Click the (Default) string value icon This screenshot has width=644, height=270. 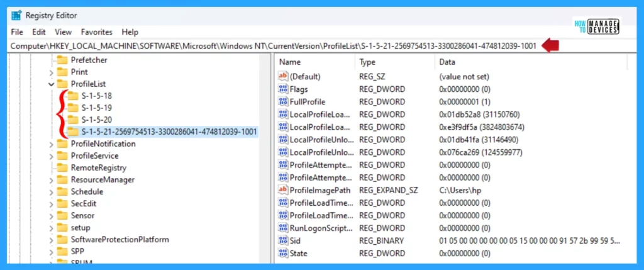(284, 76)
